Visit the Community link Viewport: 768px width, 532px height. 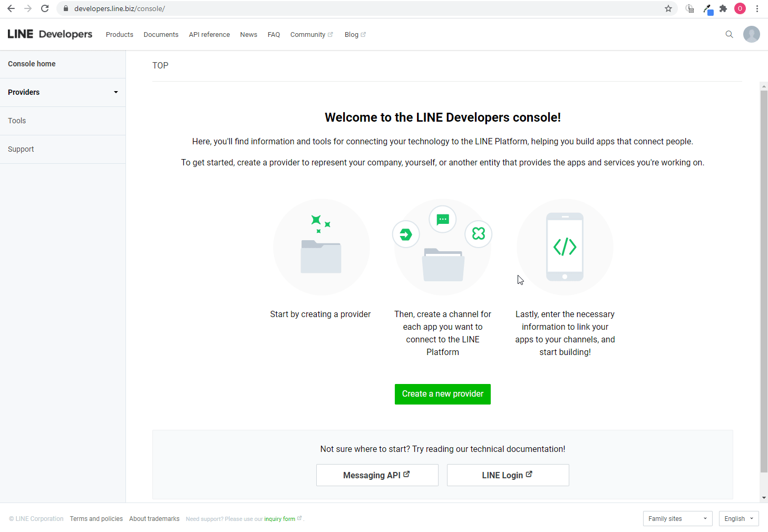coord(312,35)
